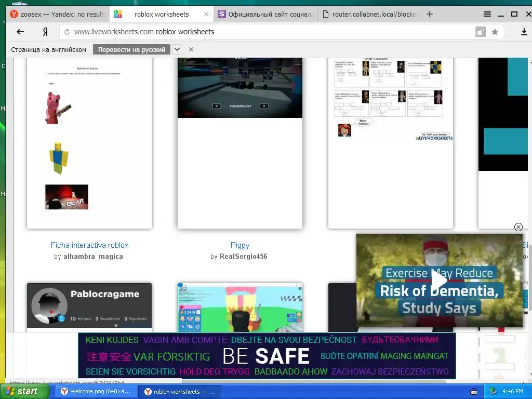Reload page with the refresh icon
Screen dimensions: 532x399
tap(67, 32)
